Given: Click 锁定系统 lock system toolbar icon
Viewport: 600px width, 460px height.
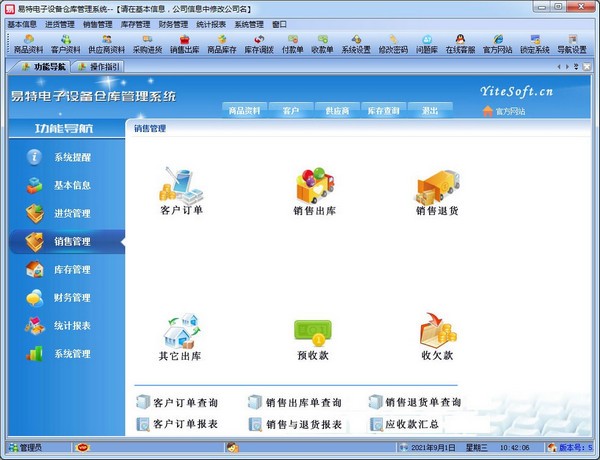Looking at the screenshot, I should (535, 43).
